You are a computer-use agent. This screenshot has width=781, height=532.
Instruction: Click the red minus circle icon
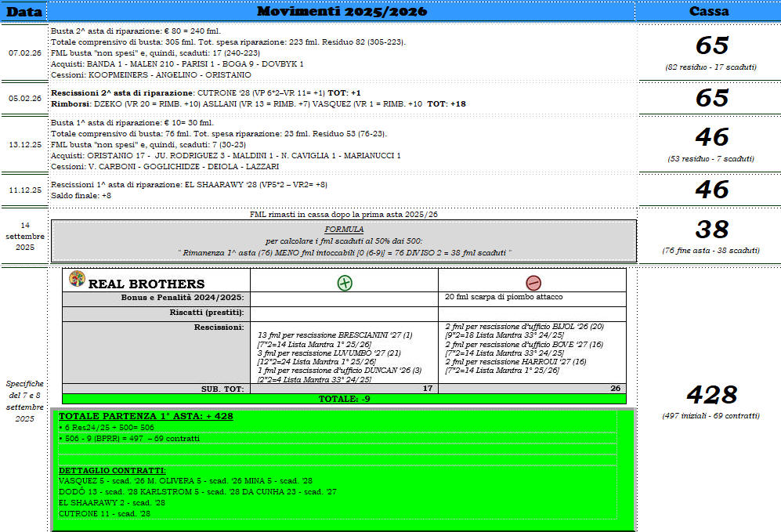point(533,283)
